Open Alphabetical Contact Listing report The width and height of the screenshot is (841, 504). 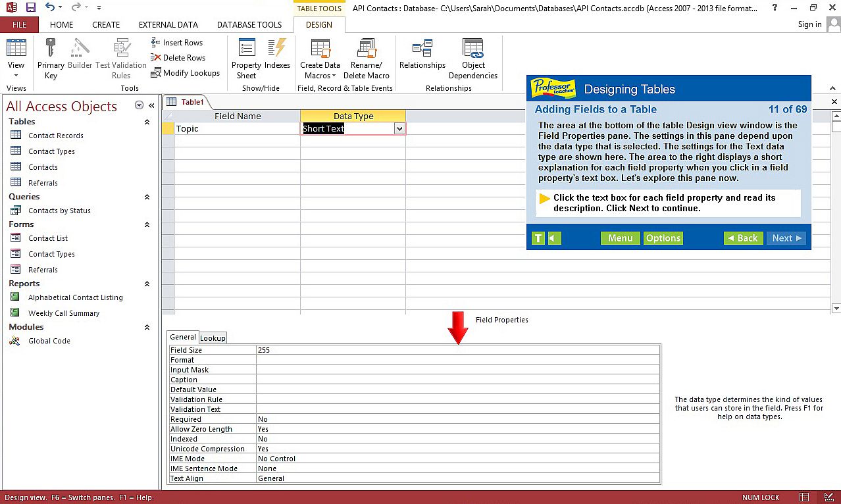pos(75,297)
